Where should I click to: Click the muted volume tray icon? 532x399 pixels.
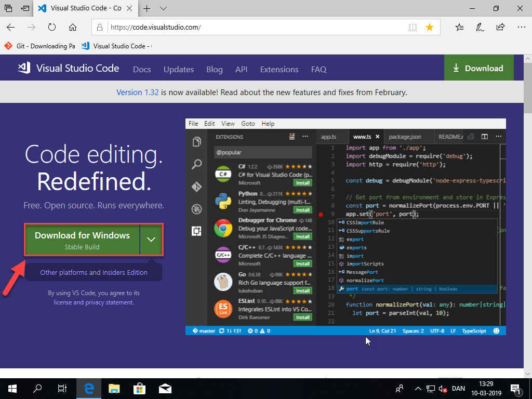[x=443, y=389]
